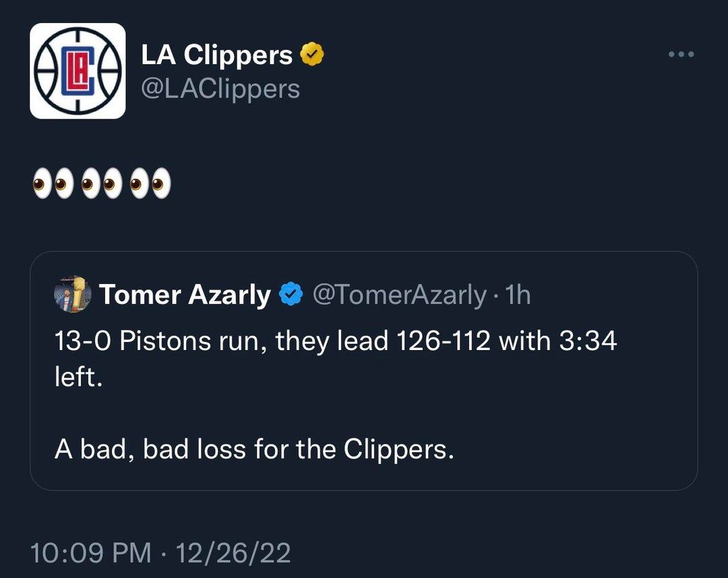Click the blue verified checkmark badge

click(291, 295)
